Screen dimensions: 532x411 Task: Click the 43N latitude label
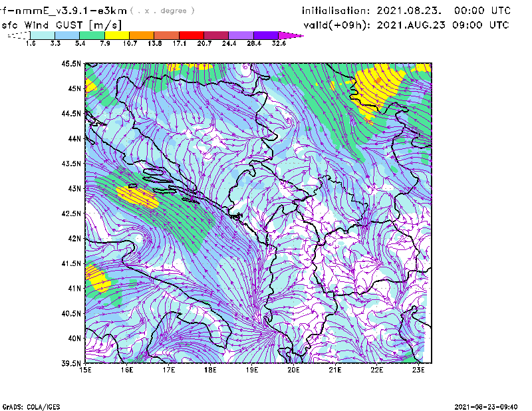click(x=74, y=188)
